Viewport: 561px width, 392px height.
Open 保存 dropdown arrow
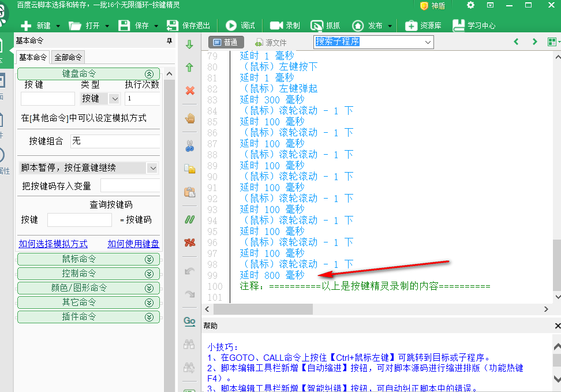click(156, 26)
